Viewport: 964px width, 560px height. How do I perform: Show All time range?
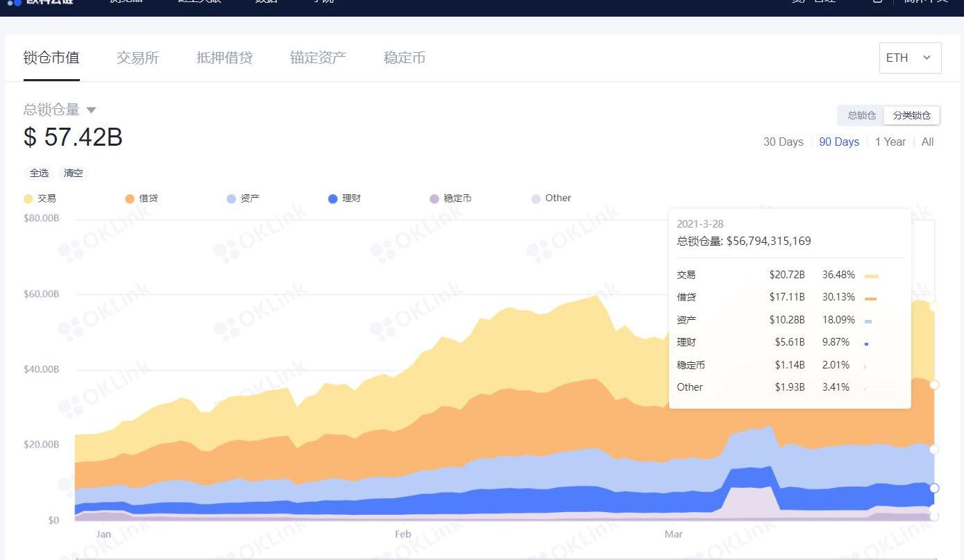pyautogui.click(x=928, y=142)
